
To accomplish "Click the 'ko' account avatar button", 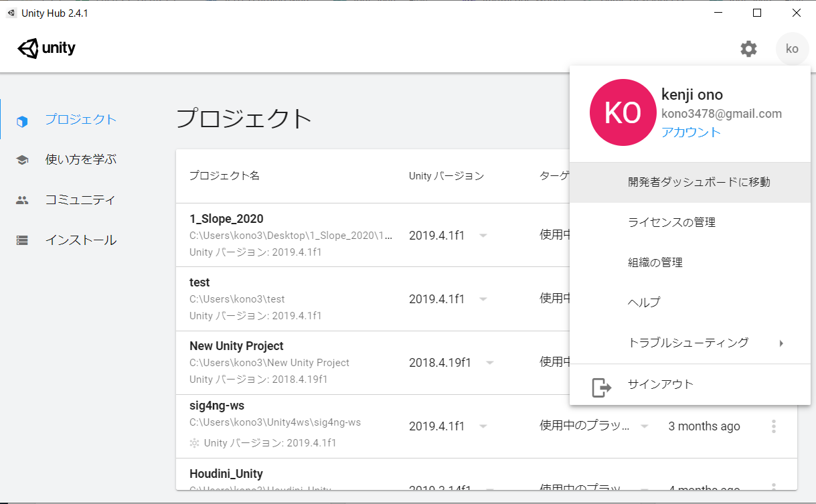I will [x=792, y=49].
